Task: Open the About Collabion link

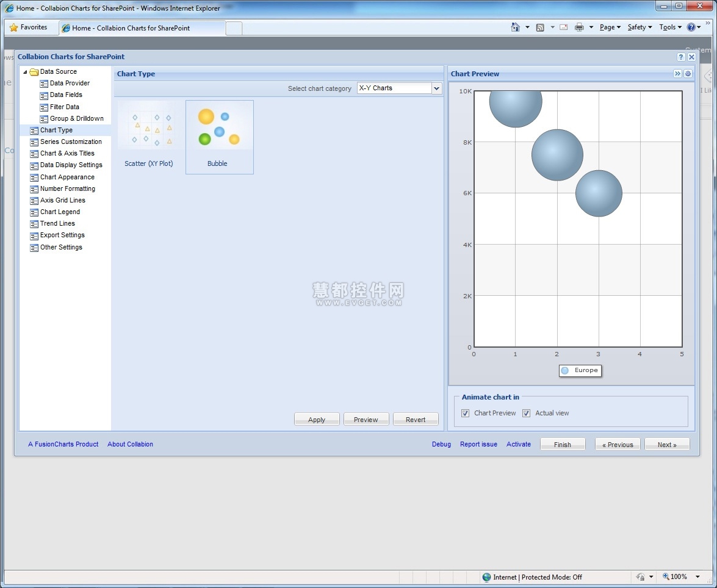Action: point(131,445)
